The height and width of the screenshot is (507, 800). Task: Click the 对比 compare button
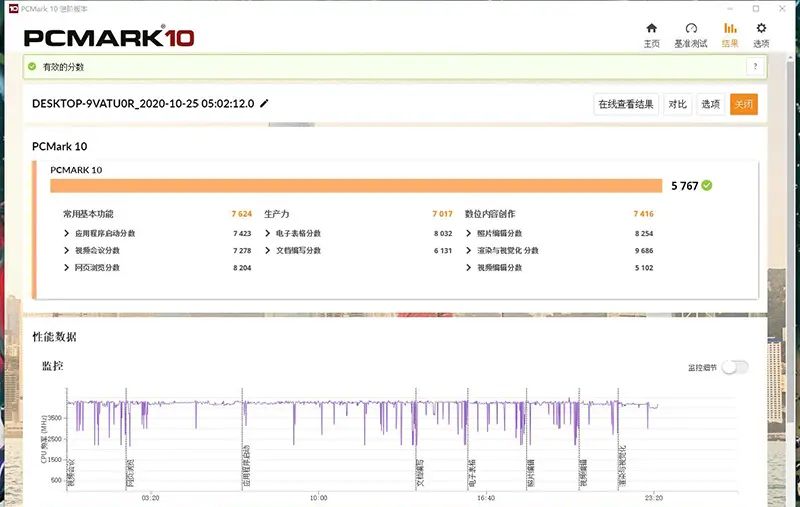(677, 104)
